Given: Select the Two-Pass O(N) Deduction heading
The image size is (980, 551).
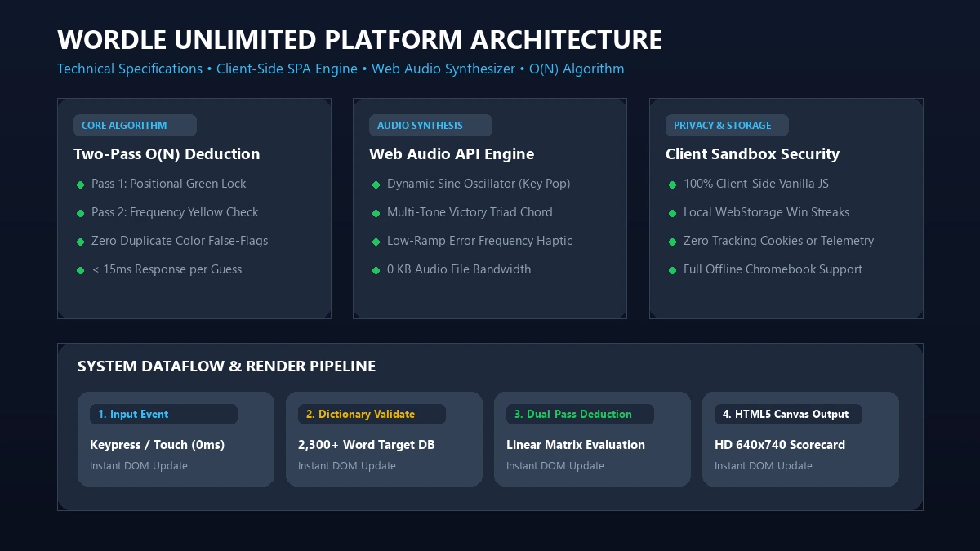Looking at the screenshot, I should click(x=167, y=154).
